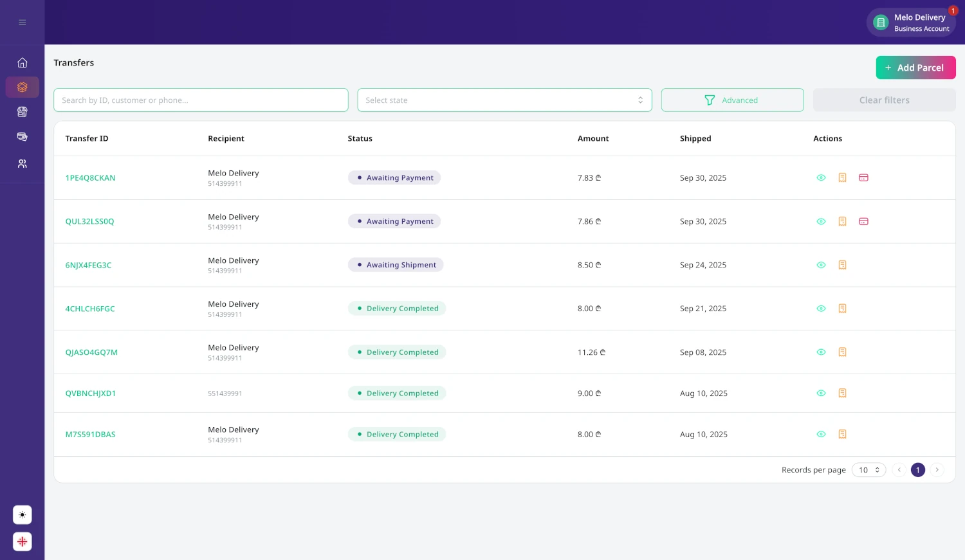
Task: Select the Parcels box icon in sidebar
Action: pos(23,87)
